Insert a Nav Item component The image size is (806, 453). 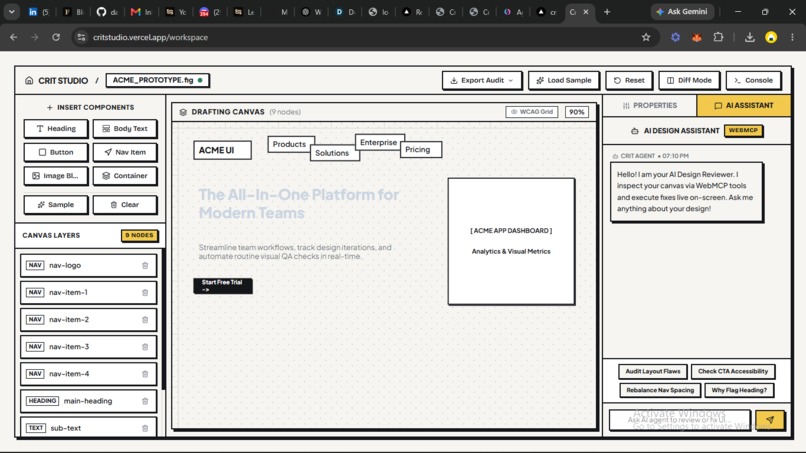click(125, 152)
